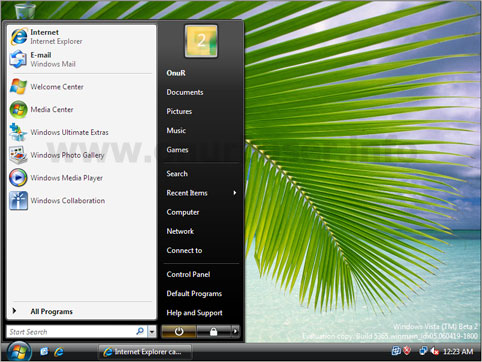
Task: Launch Windows Mail via its envelope icon
Action: tap(18, 59)
